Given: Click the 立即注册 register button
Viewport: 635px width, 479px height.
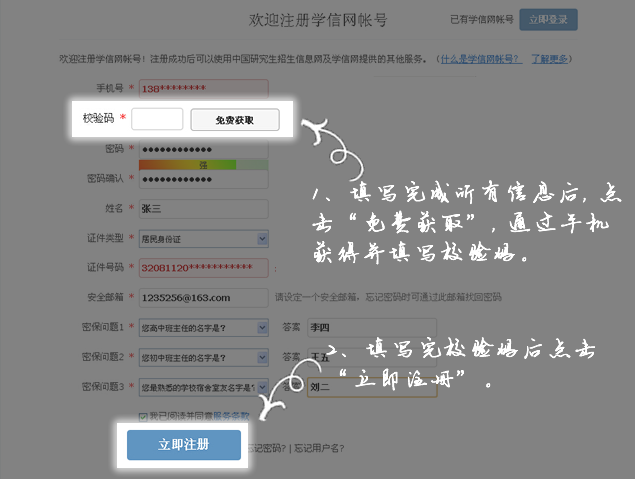Looking at the screenshot, I should click(184, 445).
